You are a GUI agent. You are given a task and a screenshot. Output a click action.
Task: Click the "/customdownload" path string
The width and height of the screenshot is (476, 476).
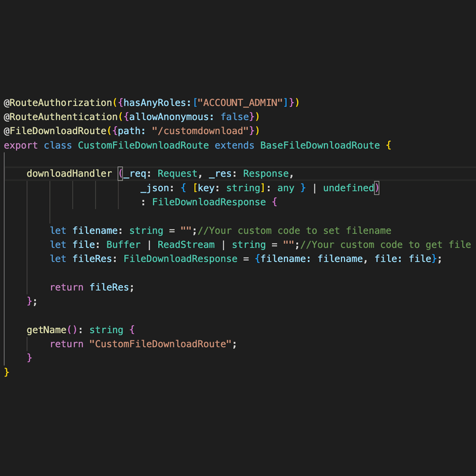pyautogui.click(x=200, y=131)
